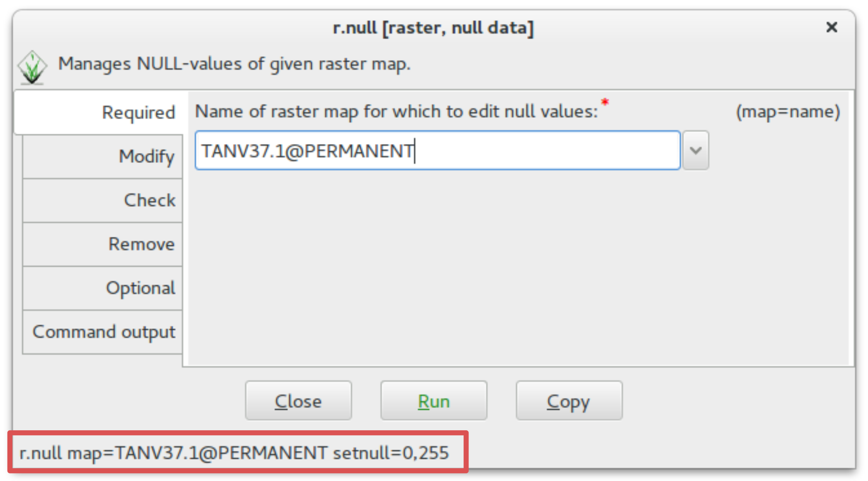
Task: Click the Manages NULL-values description text
Action: (234, 64)
